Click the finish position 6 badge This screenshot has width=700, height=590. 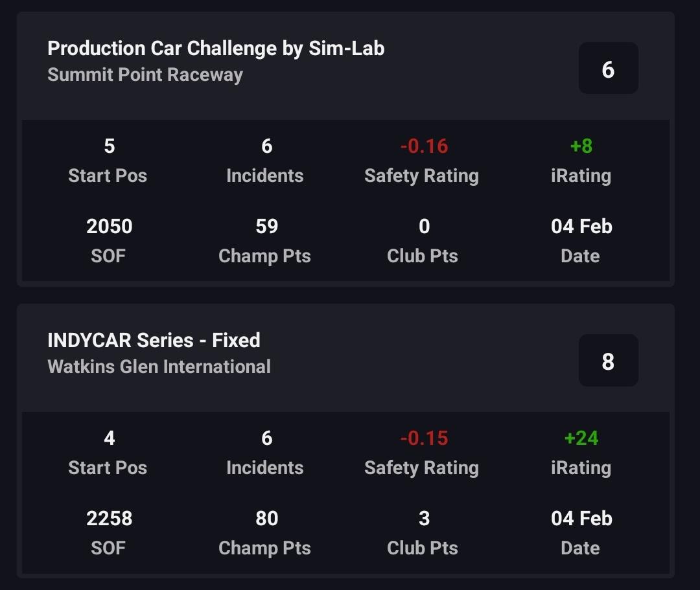pos(608,69)
